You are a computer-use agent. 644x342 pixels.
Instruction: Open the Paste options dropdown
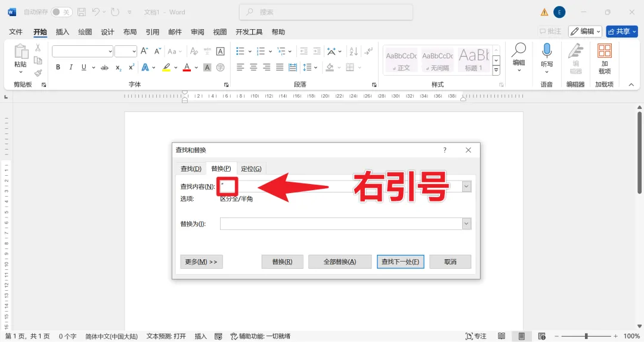[20, 72]
